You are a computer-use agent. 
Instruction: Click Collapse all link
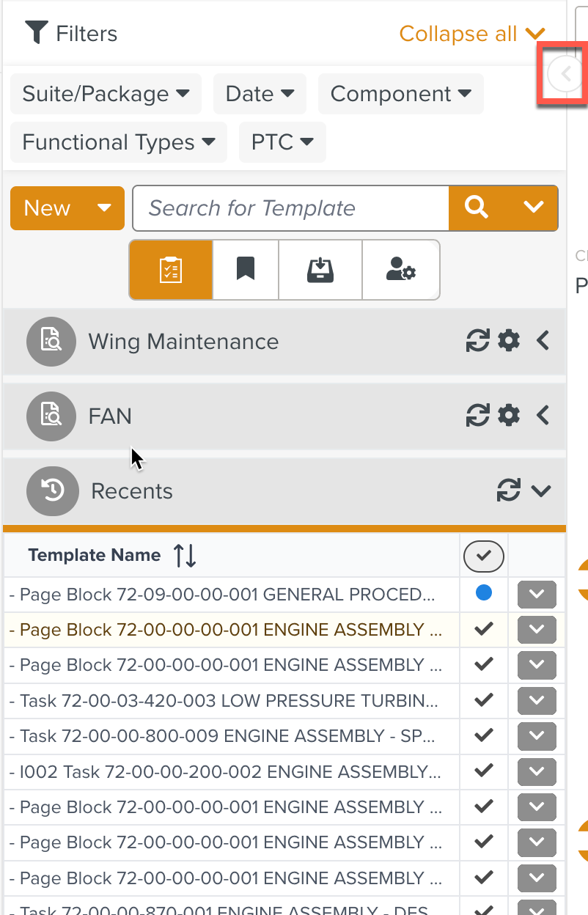click(471, 34)
